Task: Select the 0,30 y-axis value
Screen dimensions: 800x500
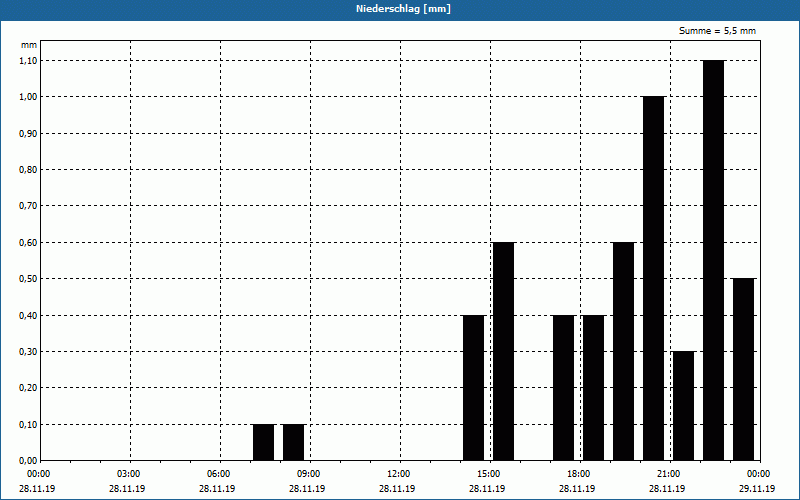Action: click(x=28, y=352)
